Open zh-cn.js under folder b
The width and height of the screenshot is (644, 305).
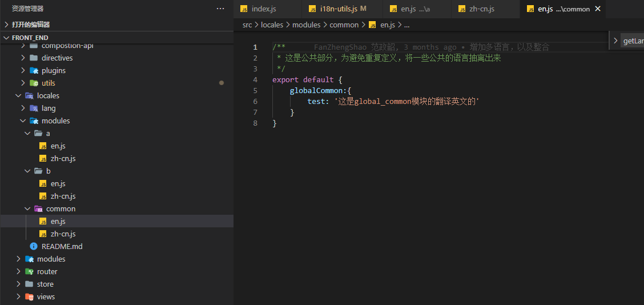pyautogui.click(x=63, y=196)
